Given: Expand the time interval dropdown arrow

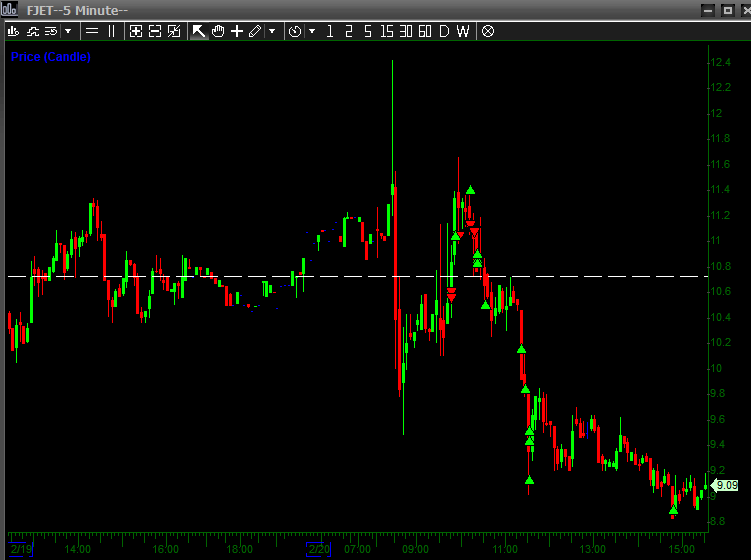Looking at the screenshot, I should point(312,32).
